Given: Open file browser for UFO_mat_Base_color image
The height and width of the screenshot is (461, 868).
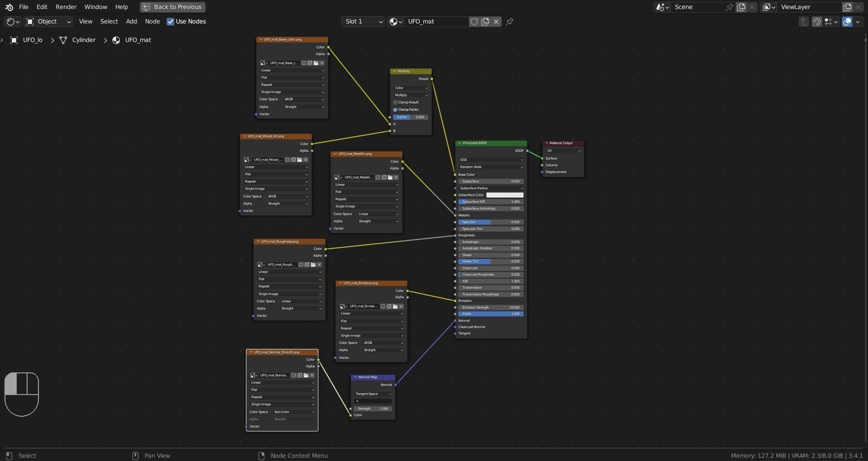Looking at the screenshot, I should [316, 63].
